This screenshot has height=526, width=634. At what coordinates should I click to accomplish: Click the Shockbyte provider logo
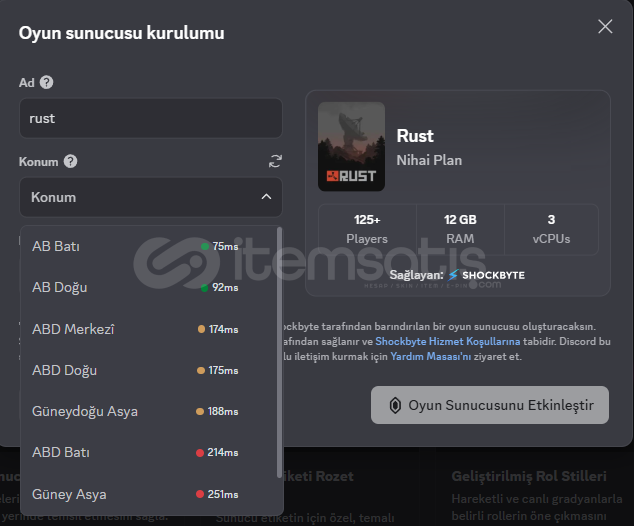[486, 275]
